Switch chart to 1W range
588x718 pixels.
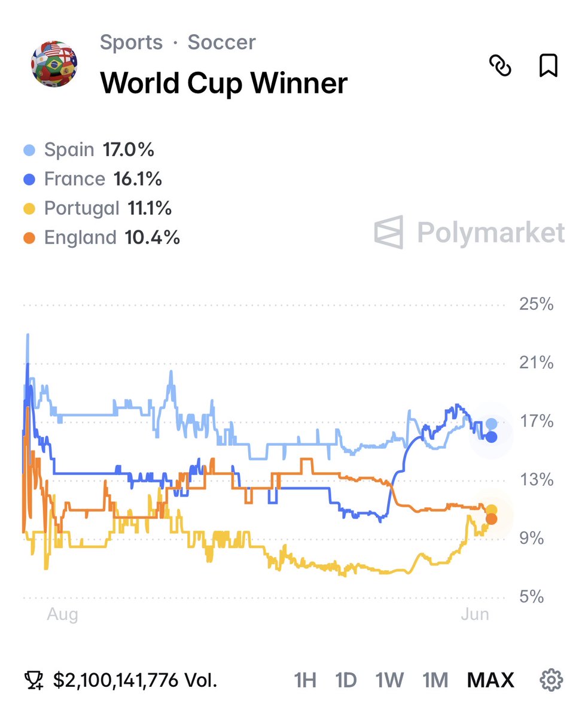click(389, 680)
